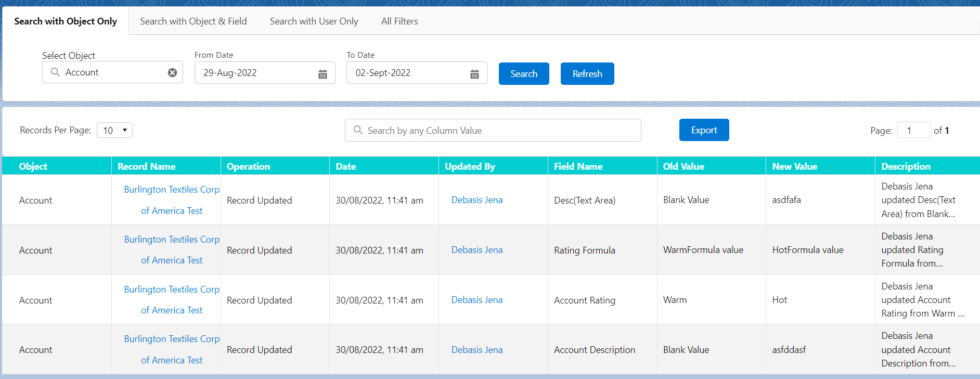Export the audit records
This screenshot has width=980, height=379.
coord(704,130)
